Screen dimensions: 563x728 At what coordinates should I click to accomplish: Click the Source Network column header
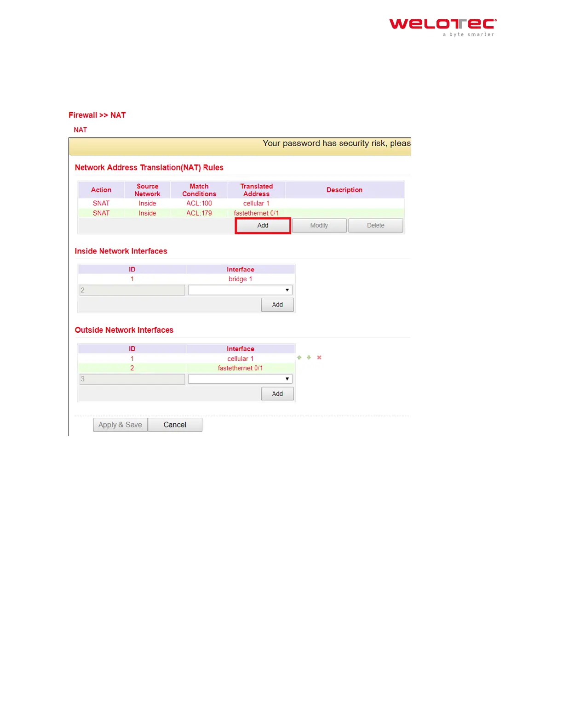(x=147, y=190)
